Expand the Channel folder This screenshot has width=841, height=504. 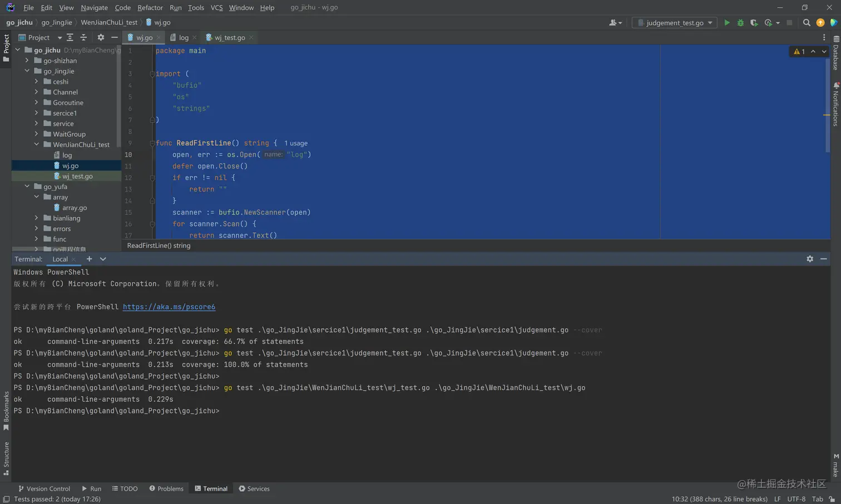(36, 92)
